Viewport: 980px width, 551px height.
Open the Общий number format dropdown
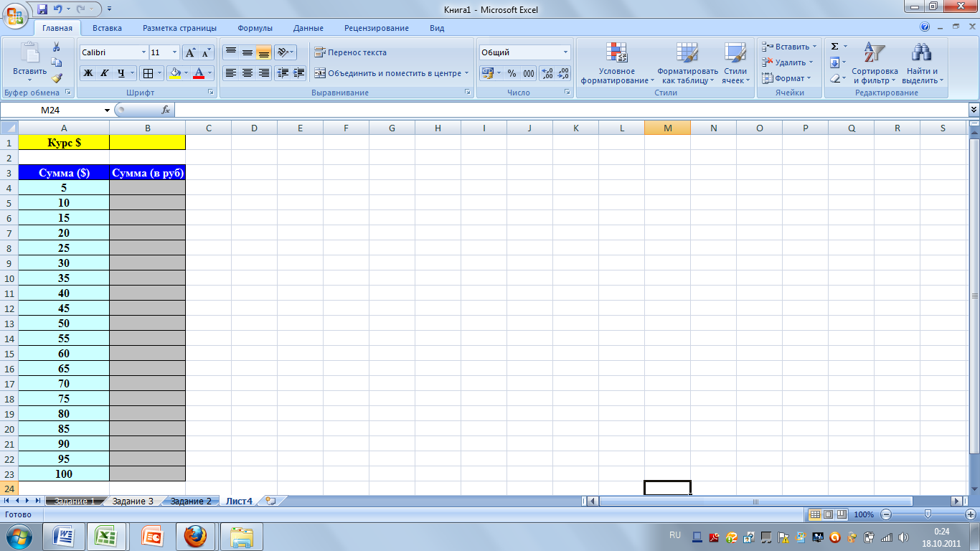point(565,52)
